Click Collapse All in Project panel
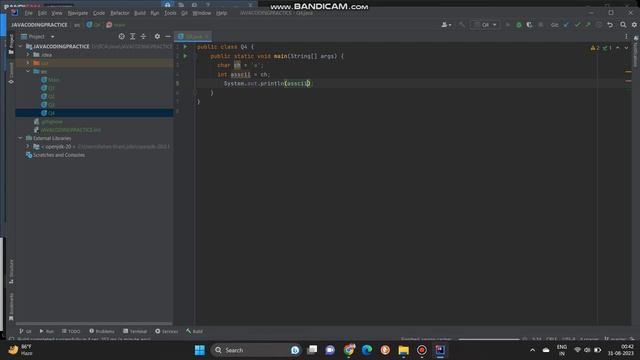Screen dimensions: 640x360 (143, 36)
